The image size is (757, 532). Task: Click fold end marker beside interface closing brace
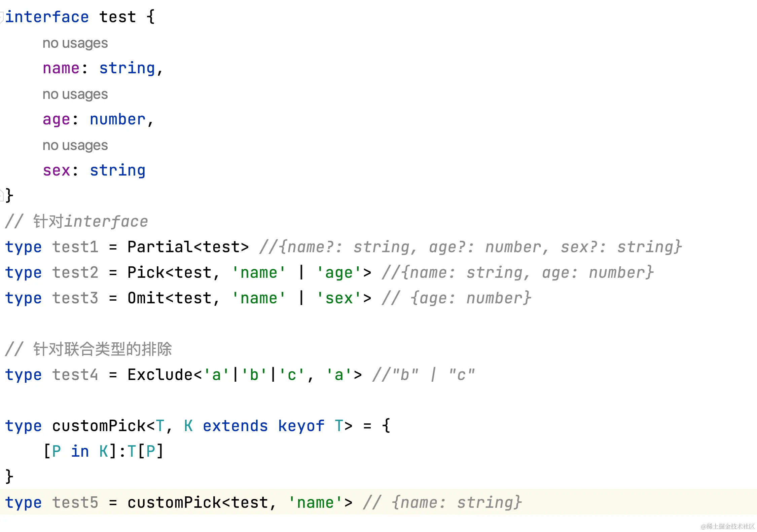tap(2, 195)
